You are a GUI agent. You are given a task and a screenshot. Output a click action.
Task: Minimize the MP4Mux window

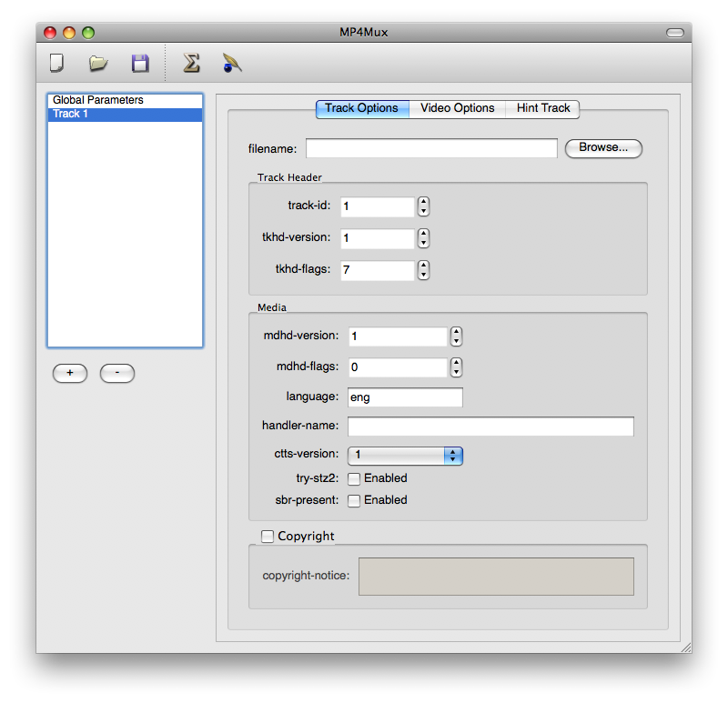69,33
